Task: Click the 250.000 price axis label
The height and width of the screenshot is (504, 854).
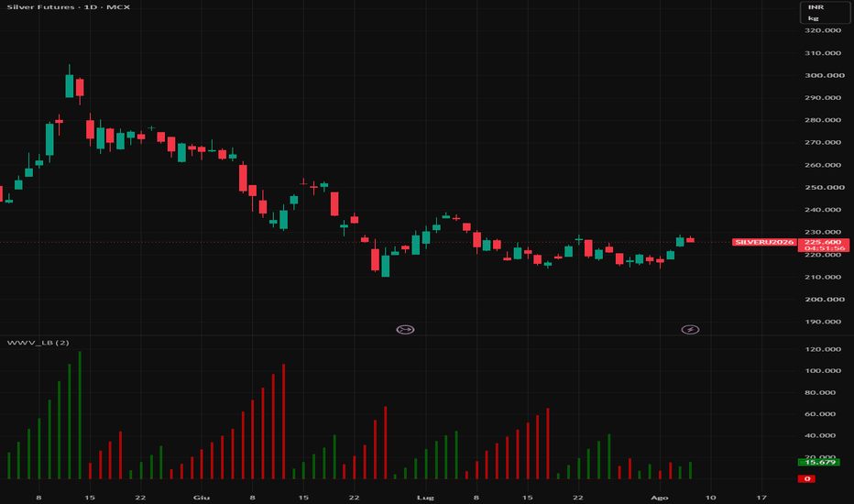Action: 825,188
